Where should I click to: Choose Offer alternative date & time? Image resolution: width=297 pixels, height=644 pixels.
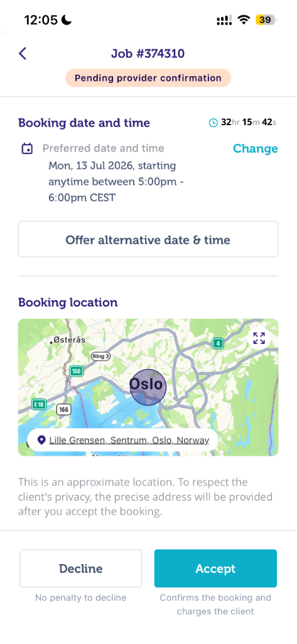[x=148, y=240]
